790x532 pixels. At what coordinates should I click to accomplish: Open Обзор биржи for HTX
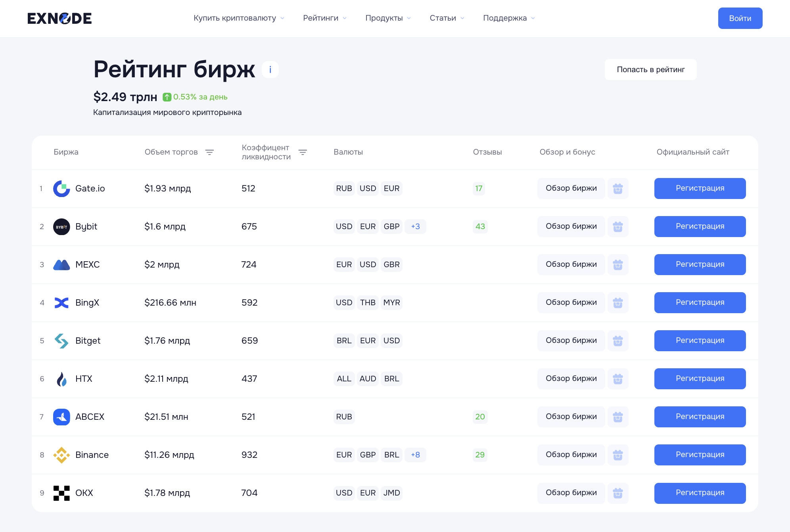click(x=571, y=379)
